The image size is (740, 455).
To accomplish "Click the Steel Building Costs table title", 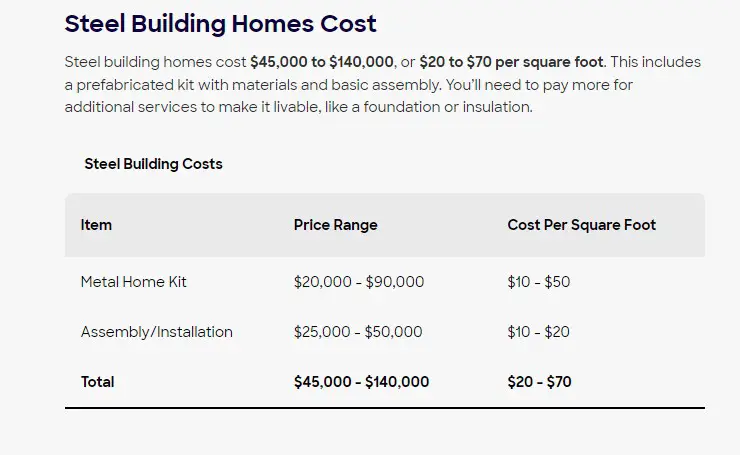I will pos(153,164).
